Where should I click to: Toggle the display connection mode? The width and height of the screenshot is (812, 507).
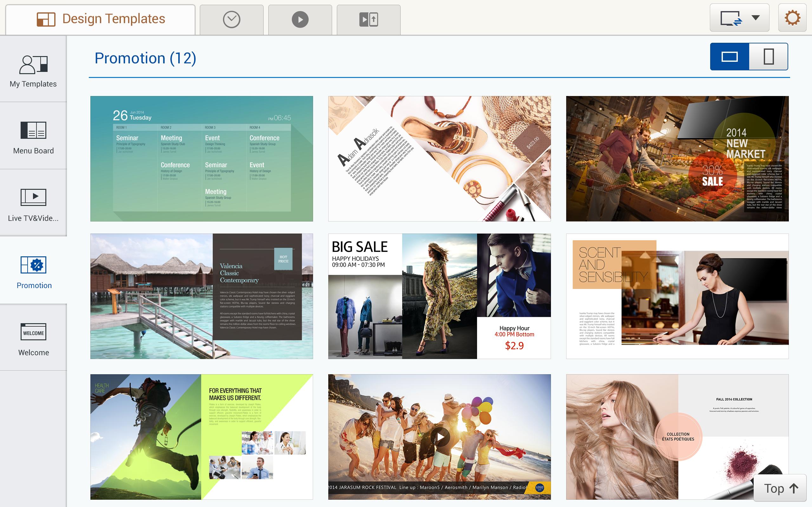coord(731,17)
